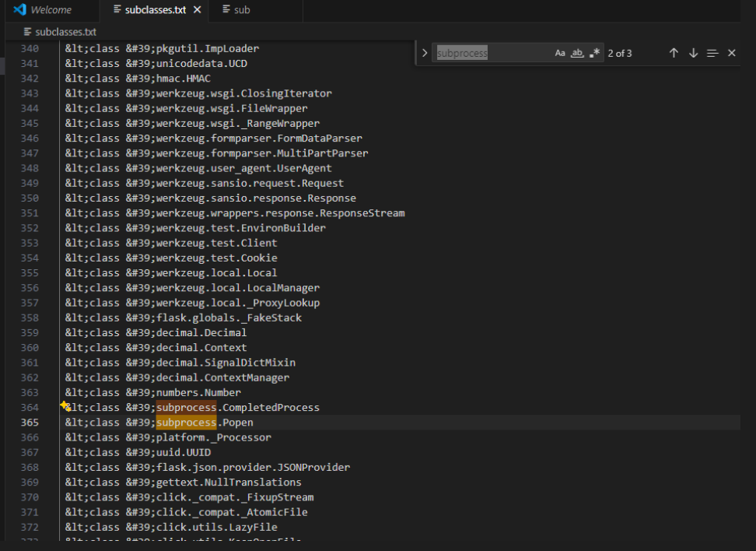Switch to the Welcome tab
Image resolution: width=756 pixels, height=551 pixels.
pos(51,10)
